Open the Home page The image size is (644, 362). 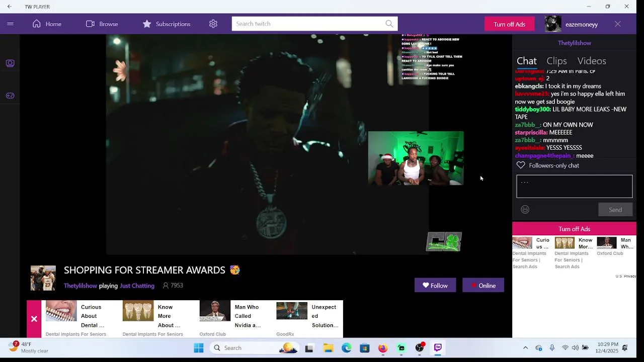(x=47, y=24)
